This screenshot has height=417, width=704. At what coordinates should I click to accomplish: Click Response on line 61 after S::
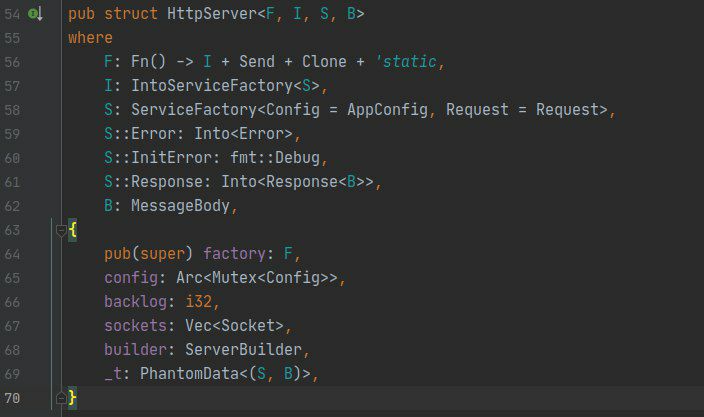point(167,182)
